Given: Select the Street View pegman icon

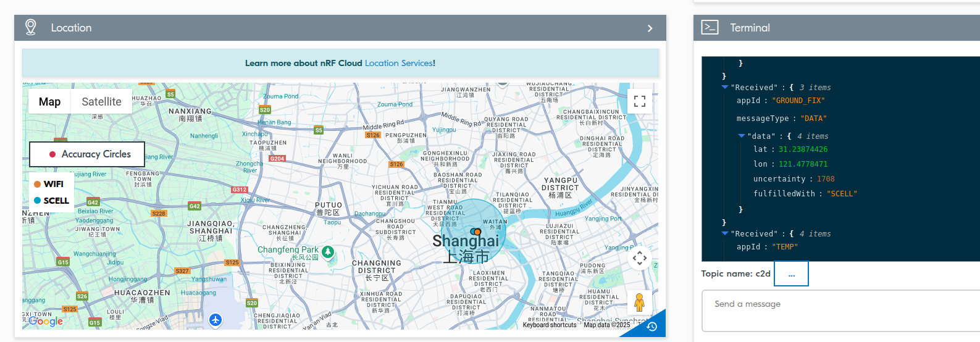Looking at the screenshot, I should [640, 302].
